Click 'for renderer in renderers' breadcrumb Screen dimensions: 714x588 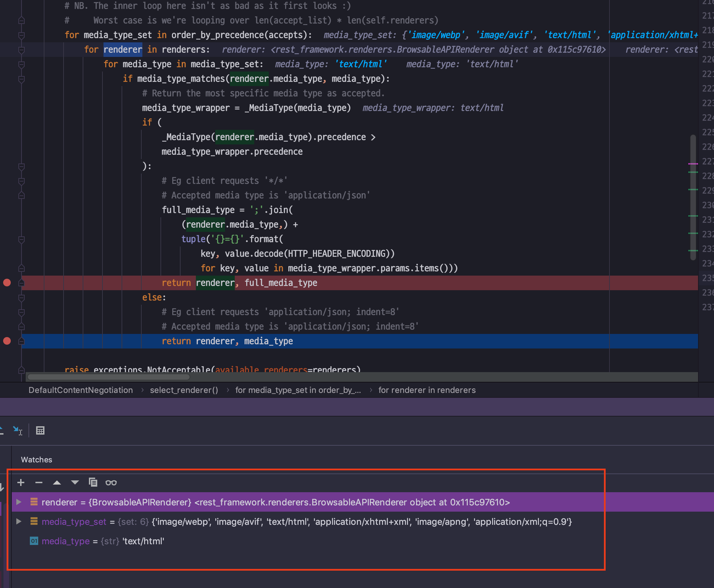click(x=427, y=390)
